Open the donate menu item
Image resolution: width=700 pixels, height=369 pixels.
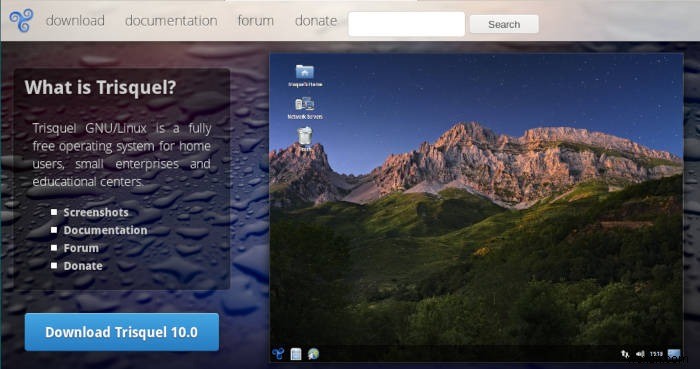click(316, 21)
